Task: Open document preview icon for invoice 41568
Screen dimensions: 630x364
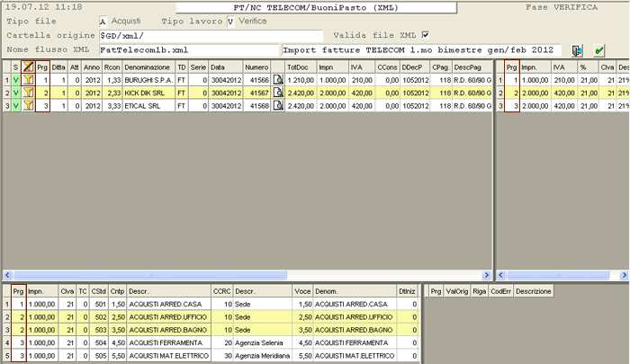Action: coord(278,105)
